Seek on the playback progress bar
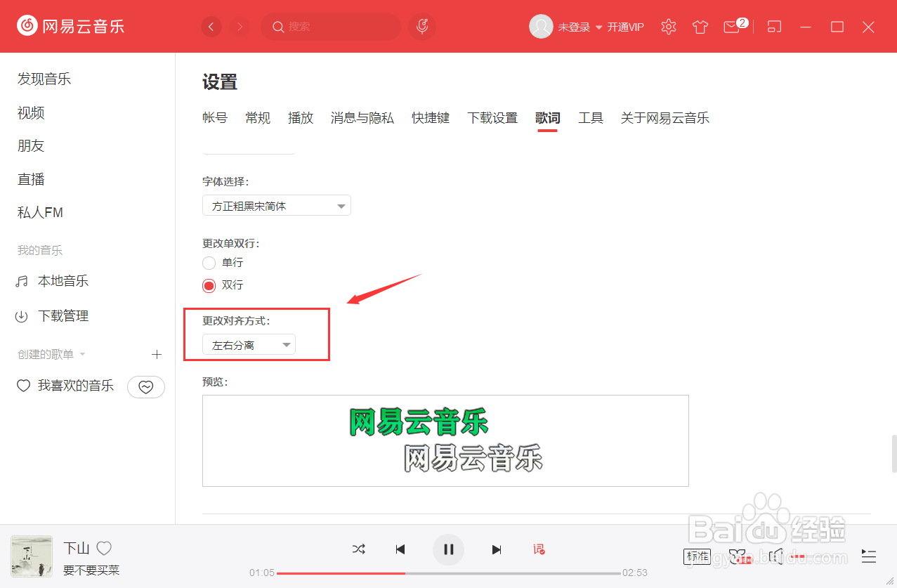The height and width of the screenshot is (588, 897). (448, 573)
